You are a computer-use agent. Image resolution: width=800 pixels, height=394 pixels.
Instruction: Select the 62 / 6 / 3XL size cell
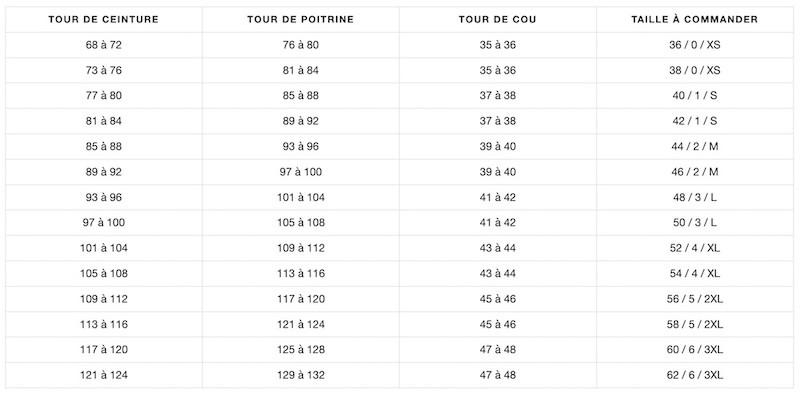point(695,375)
